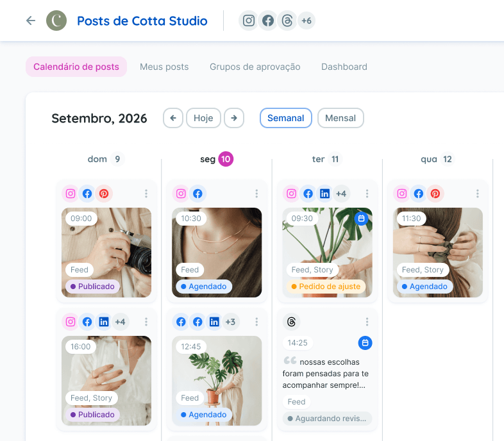
Task: Open Calendário de posts tab
Action: coord(76,67)
